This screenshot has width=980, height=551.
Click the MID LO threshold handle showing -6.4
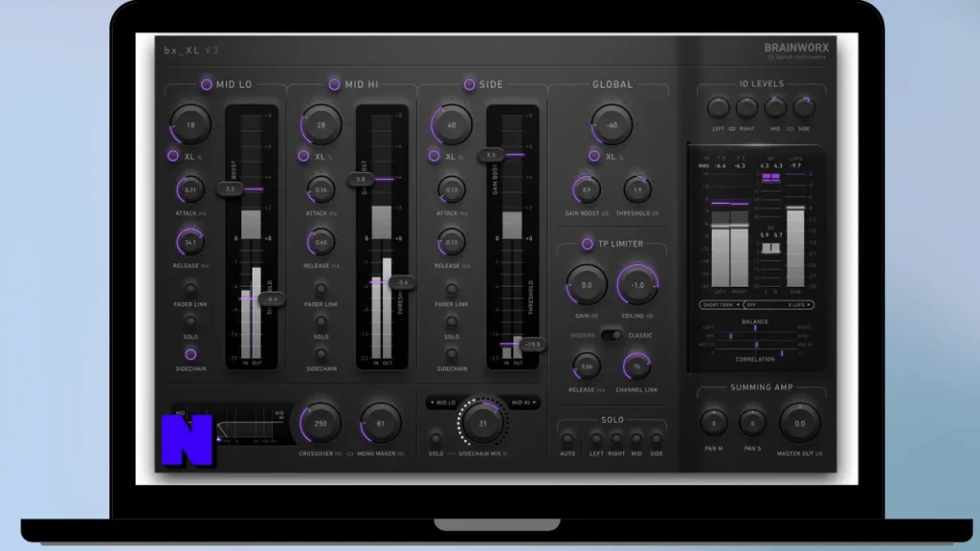(272, 298)
